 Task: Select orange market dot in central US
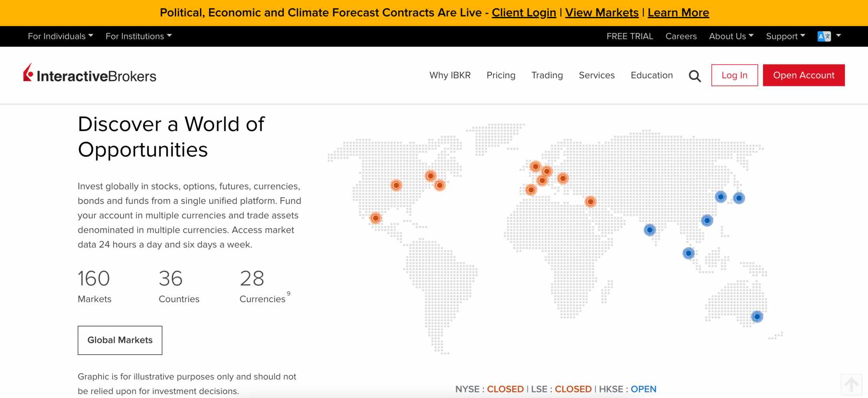[x=396, y=185]
